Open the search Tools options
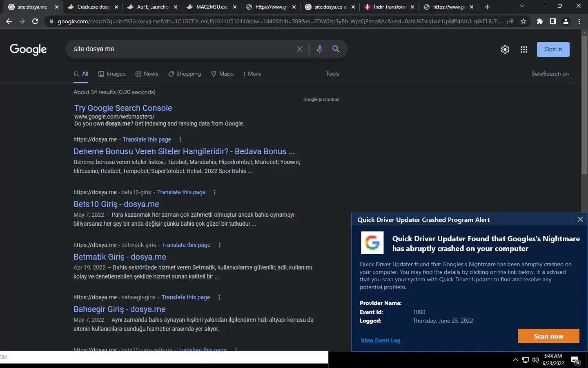 332,74
